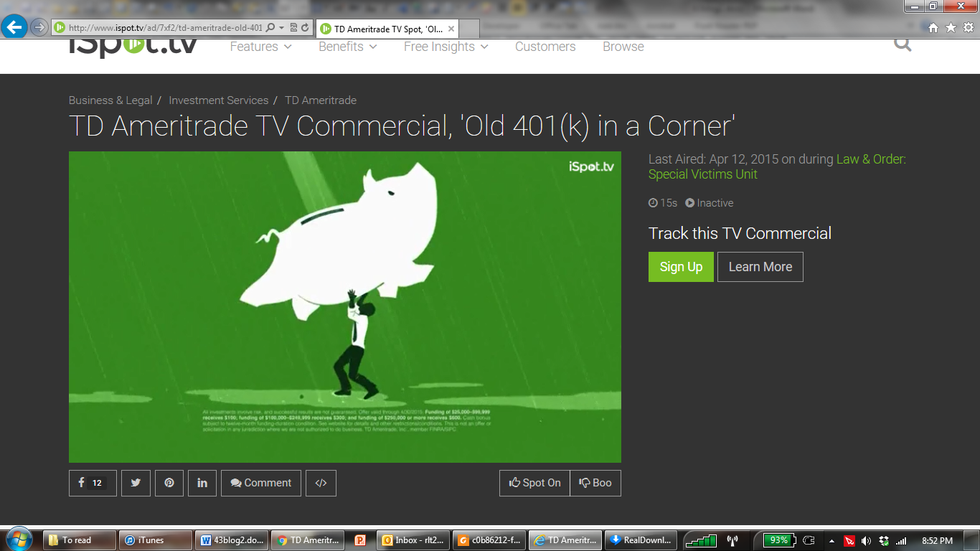Click the power plug icon in taskbar
This screenshot has height=551, width=980.
pos(809,540)
